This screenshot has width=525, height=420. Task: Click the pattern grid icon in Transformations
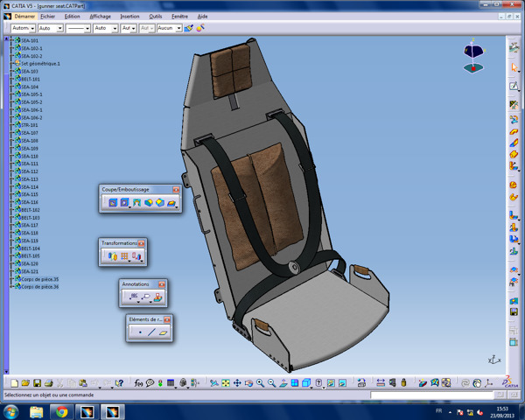(124, 256)
